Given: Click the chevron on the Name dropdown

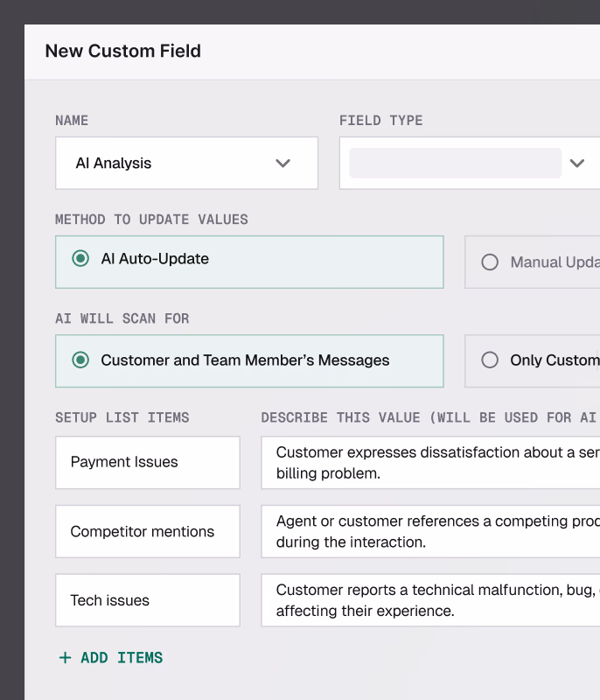Looking at the screenshot, I should point(283,163).
